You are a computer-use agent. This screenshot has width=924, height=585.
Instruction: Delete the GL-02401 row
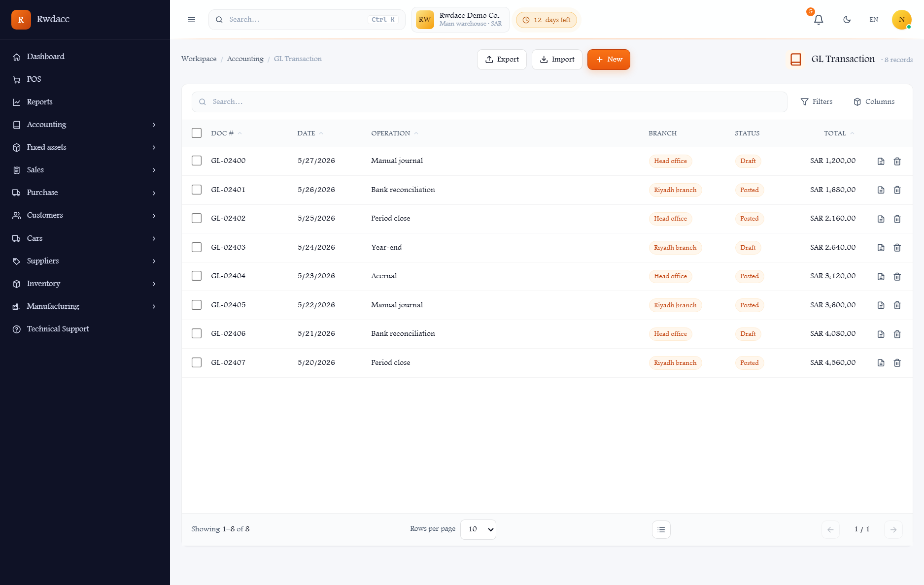pos(897,190)
